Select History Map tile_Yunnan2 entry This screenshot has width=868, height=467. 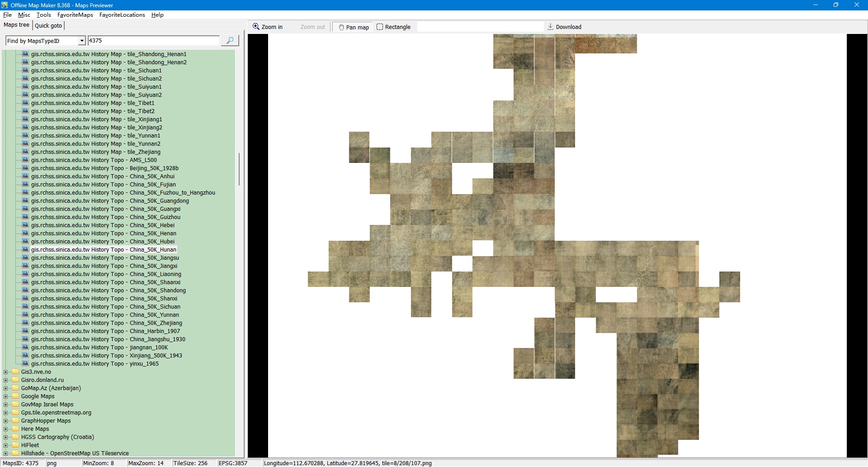(x=96, y=144)
